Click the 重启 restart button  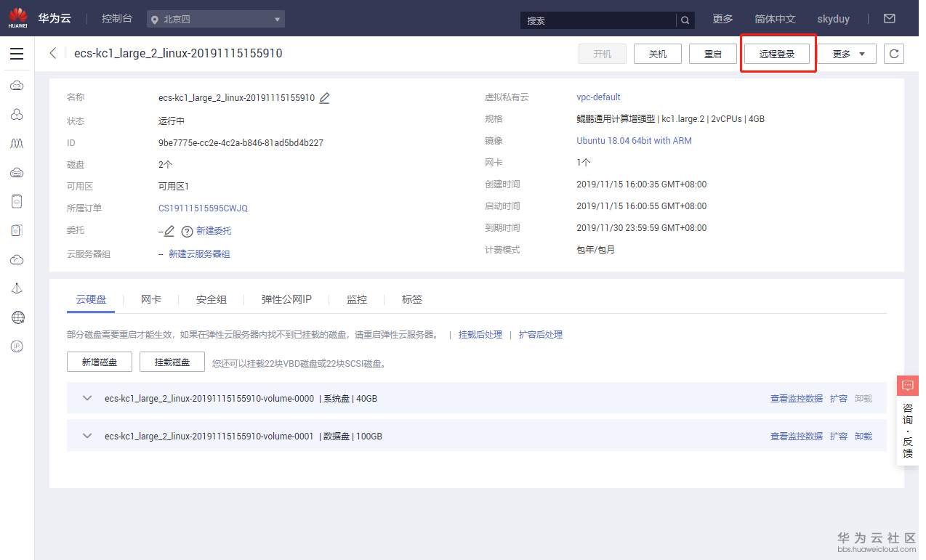pos(713,54)
